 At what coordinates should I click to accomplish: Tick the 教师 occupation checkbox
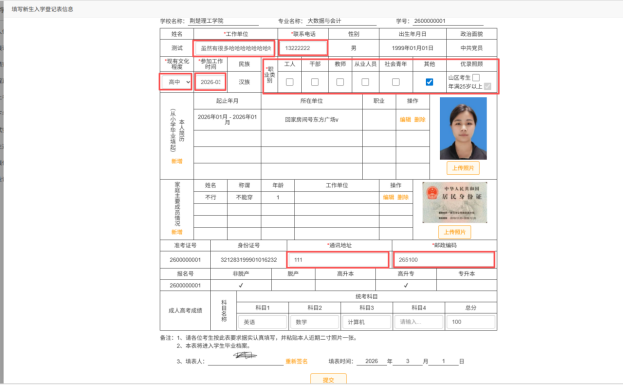[x=340, y=82]
